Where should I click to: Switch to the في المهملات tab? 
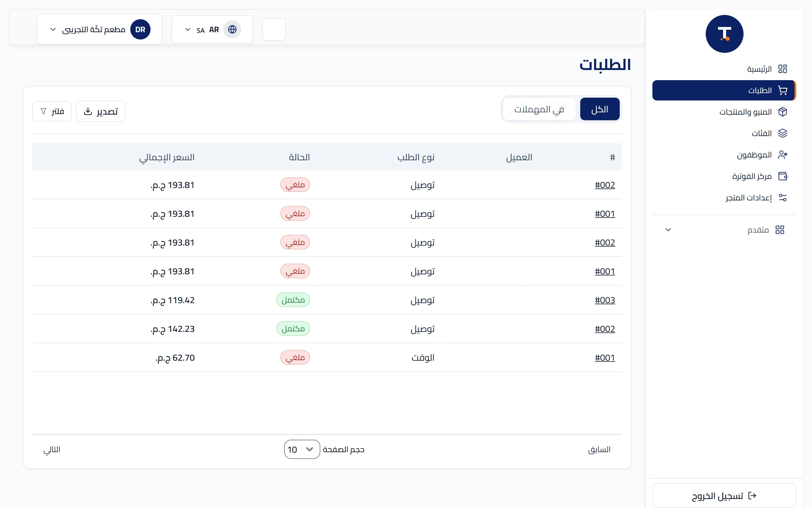click(539, 109)
